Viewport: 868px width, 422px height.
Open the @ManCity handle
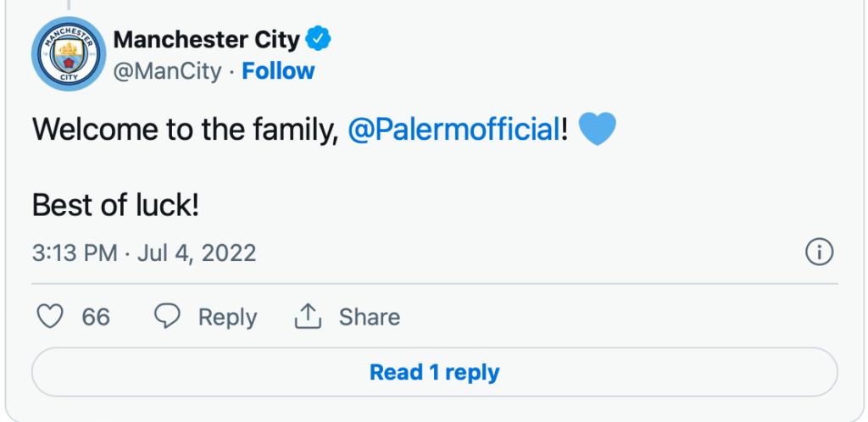coord(167,71)
